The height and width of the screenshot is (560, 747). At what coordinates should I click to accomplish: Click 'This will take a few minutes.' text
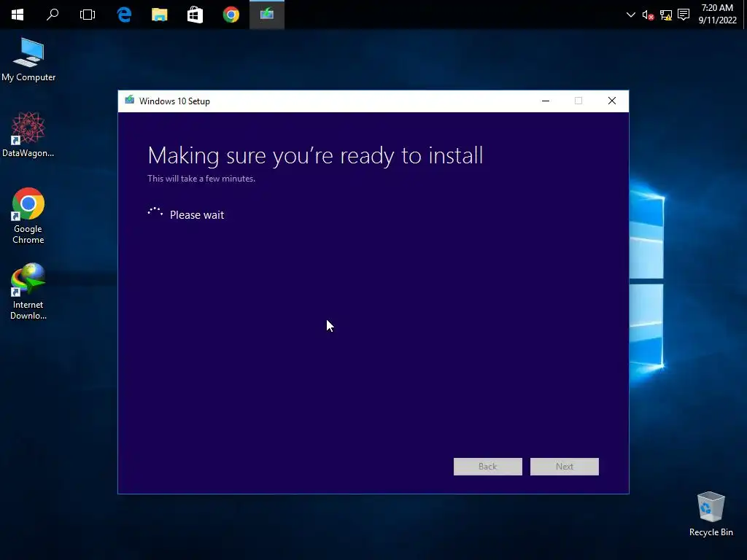(x=201, y=179)
